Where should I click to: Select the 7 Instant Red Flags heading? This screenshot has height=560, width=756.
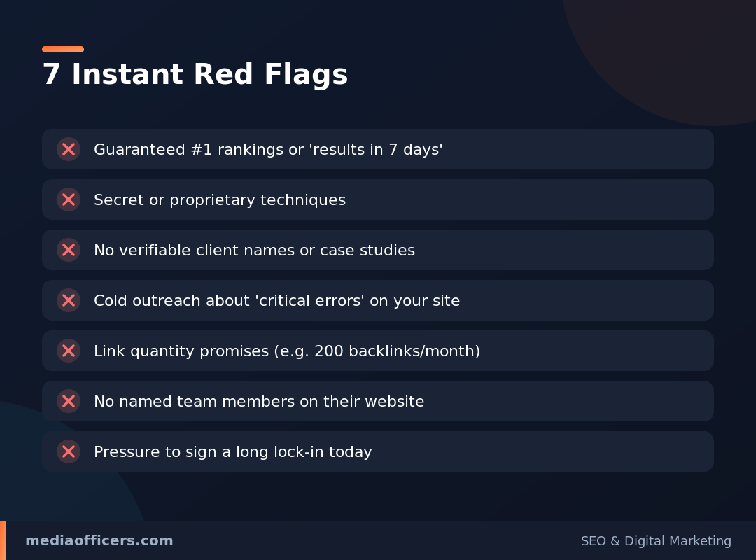(x=195, y=74)
